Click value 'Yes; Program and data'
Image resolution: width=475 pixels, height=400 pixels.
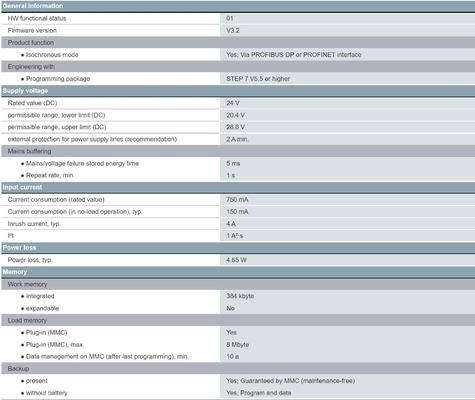tap(259, 393)
